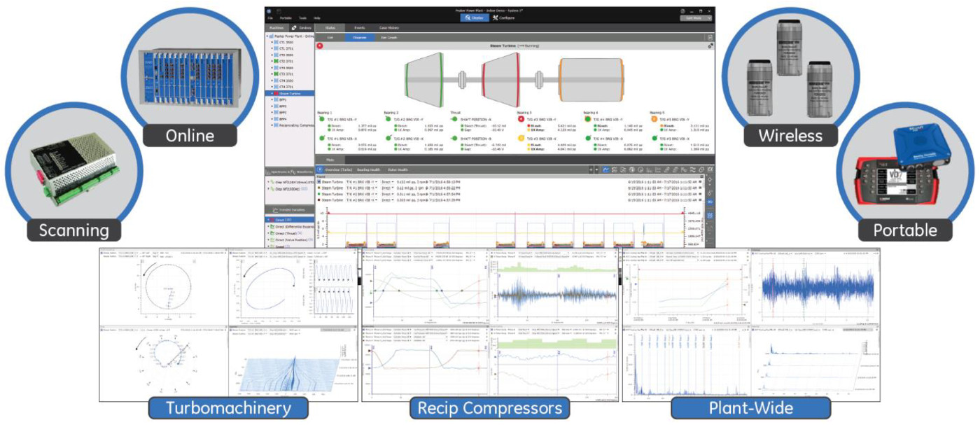Select Direct (Thrust) trended variable
Viewport: 980px width, 425px height.
pos(287,233)
